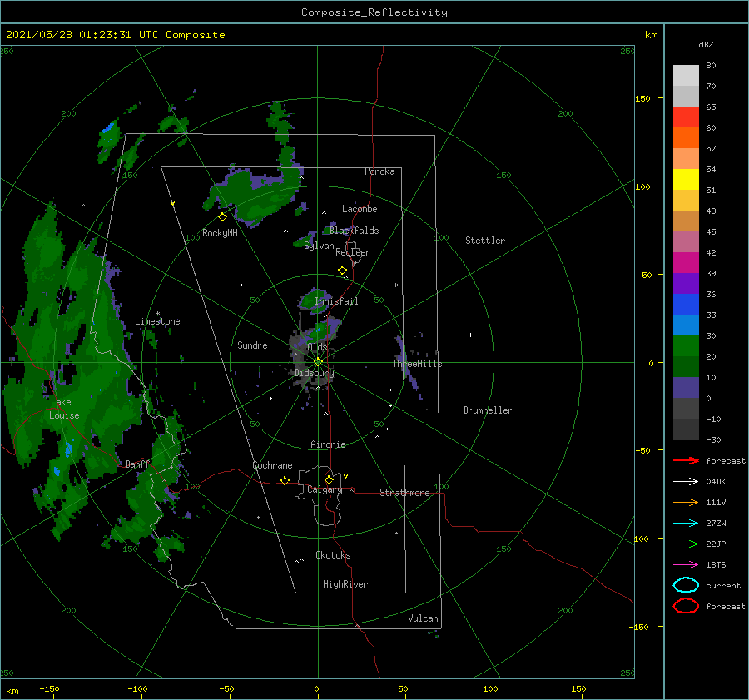Select the Lacombe label
The image size is (749, 700).
point(360,209)
